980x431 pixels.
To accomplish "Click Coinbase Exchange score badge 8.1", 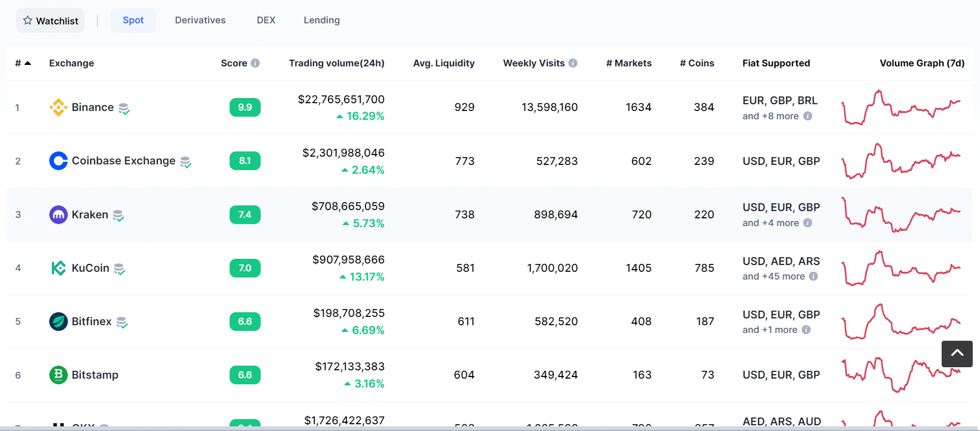I will coord(245,161).
